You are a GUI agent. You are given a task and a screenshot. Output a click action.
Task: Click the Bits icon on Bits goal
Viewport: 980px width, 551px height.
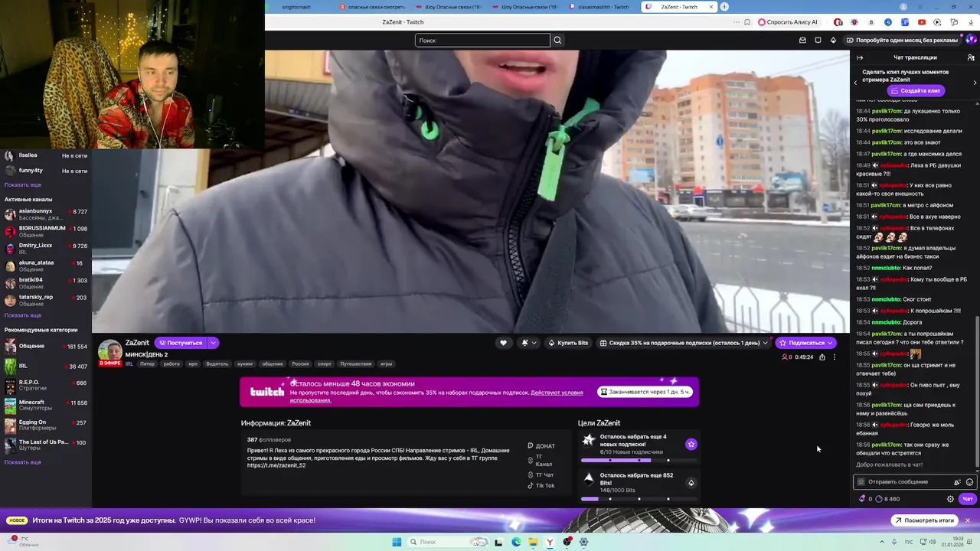pos(691,483)
